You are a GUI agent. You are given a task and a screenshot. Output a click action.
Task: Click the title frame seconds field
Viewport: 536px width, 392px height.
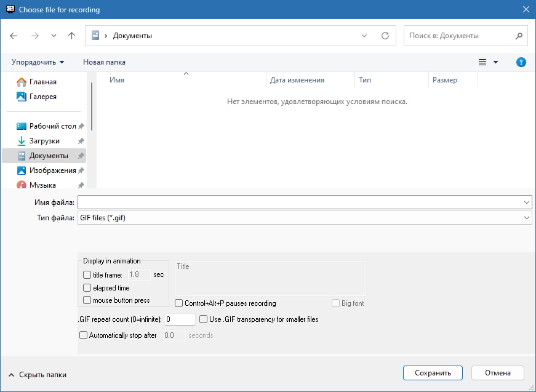(x=139, y=275)
